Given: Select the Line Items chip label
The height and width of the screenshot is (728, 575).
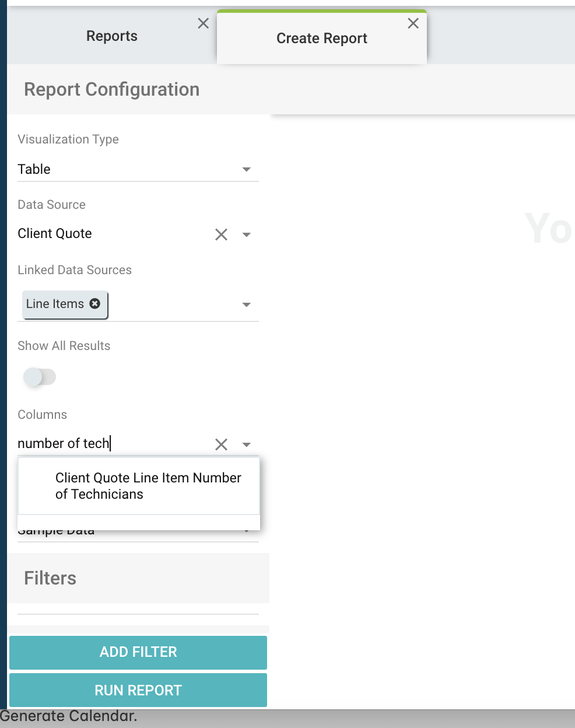Looking at the screenshot, I should pos(55,304).
